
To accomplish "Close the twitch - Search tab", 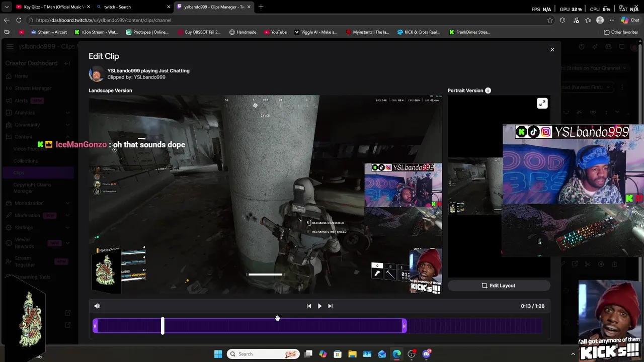I will [x=169, y=7].
